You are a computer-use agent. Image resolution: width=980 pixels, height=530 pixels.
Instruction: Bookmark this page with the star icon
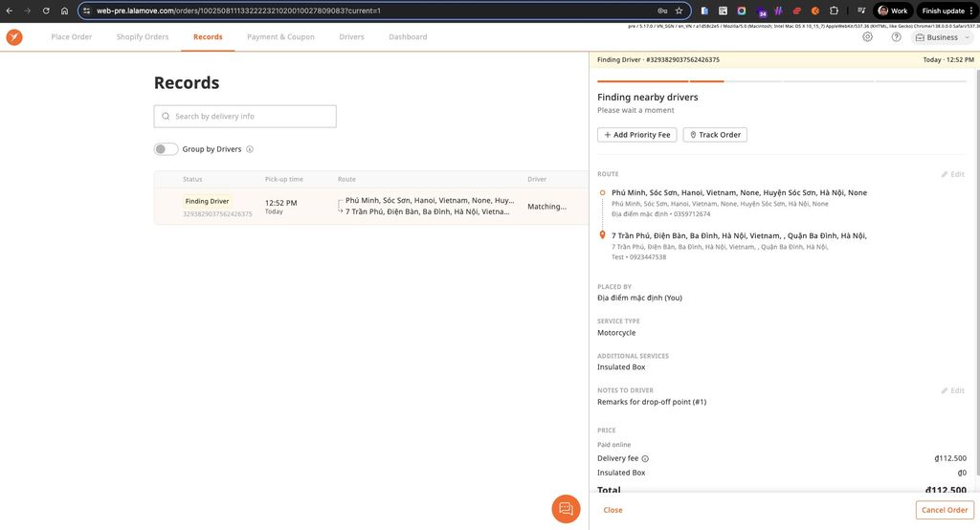pos(679,11)
